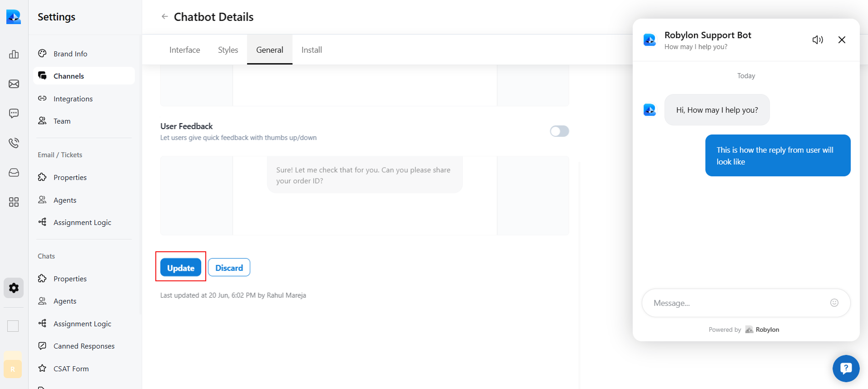Click the Update button
The height and width of the screenshot is (389, 868).
[x=180, y=268]
